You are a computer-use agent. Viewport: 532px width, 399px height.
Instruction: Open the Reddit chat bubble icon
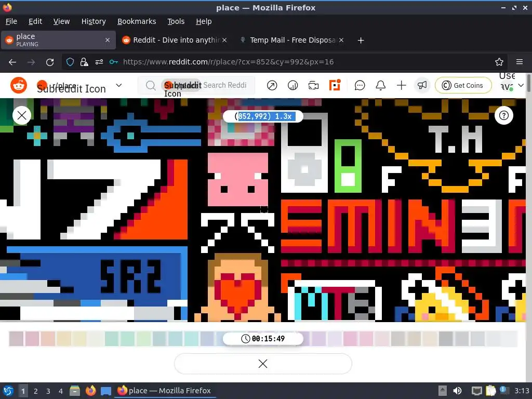360,85
